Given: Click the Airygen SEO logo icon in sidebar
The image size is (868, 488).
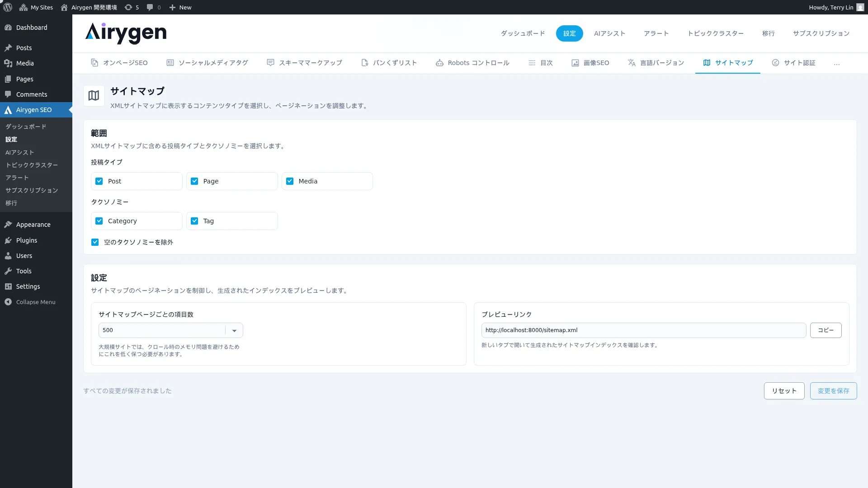Looking at the screenshot, I should click(8, 110).
